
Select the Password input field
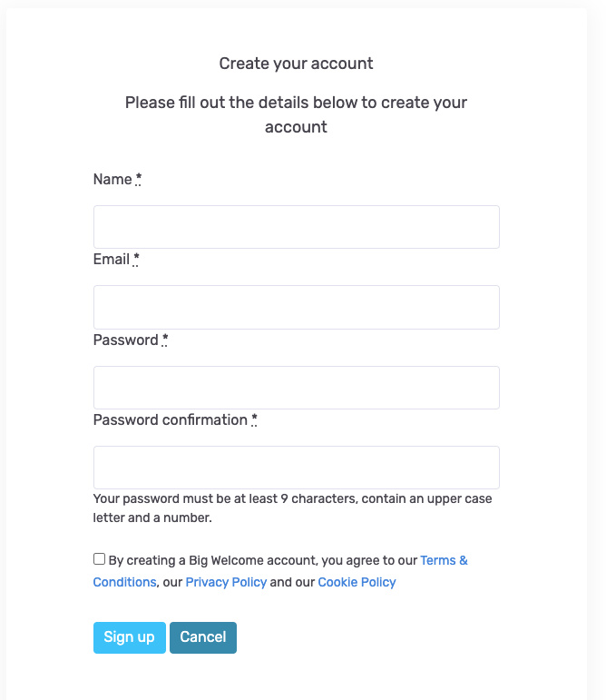point(296,388)
